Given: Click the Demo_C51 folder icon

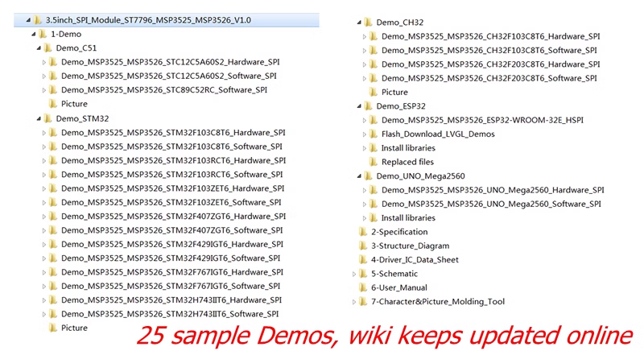Looking at the screenshot, I should click(47, 48).
